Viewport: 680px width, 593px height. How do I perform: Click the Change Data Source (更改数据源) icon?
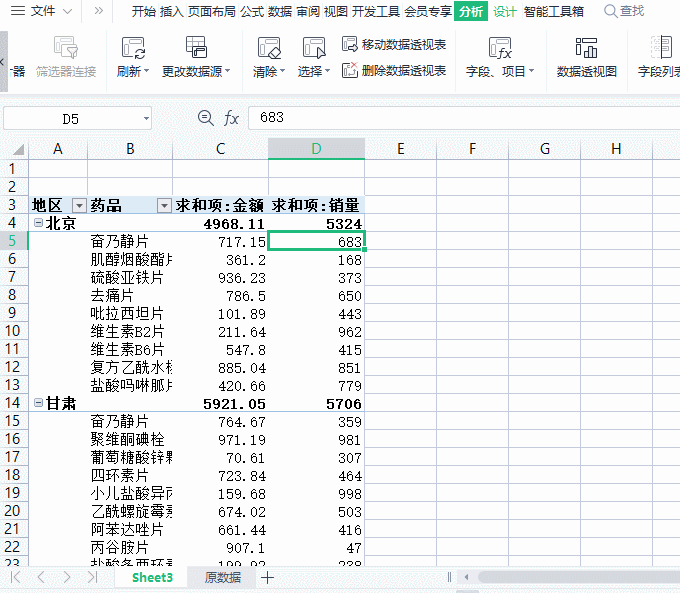pyautogui.click(x=196, y=48)
